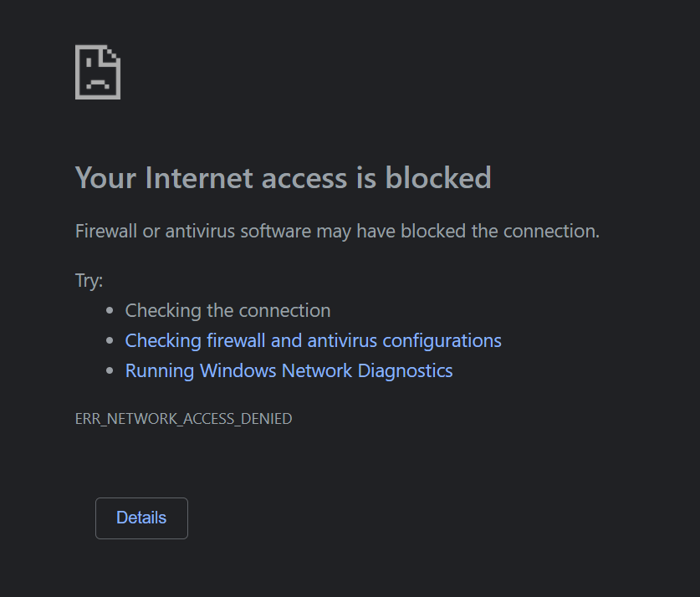The height and width of the screenshot is (597, 700).
Task: Click the folded page corner of the error icon
Action: 112,54
